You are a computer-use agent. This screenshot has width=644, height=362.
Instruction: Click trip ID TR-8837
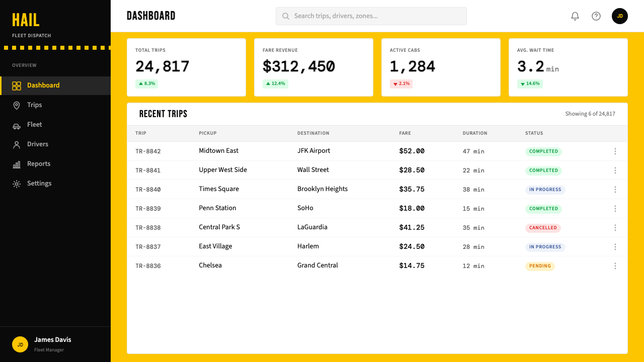(x=148, y=247)
